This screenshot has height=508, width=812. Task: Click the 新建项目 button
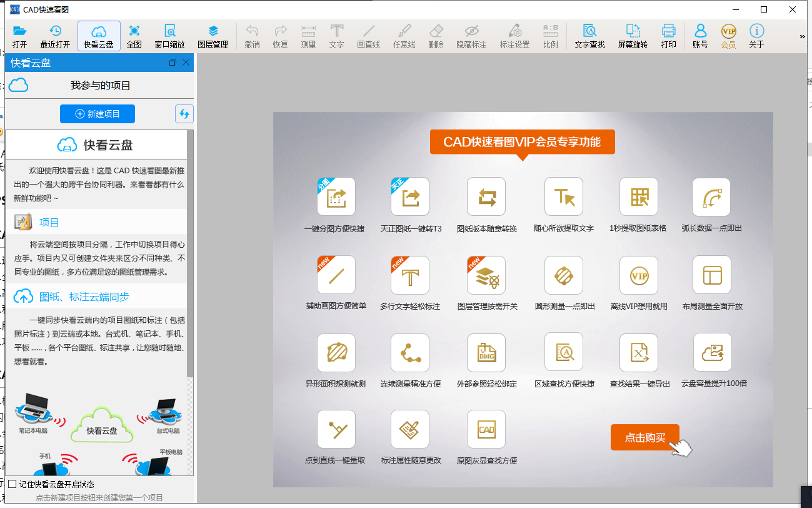tap(98, 114)
